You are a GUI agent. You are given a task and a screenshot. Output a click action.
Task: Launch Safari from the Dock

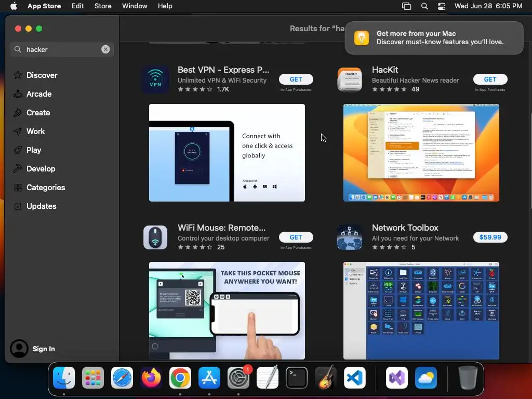click(x=122, y=378)
